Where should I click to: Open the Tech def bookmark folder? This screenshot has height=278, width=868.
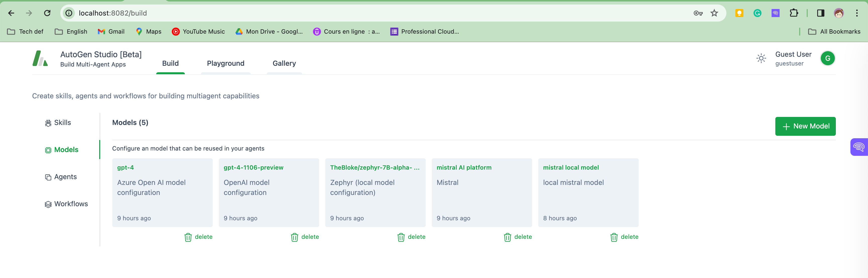tap(25, 32)
